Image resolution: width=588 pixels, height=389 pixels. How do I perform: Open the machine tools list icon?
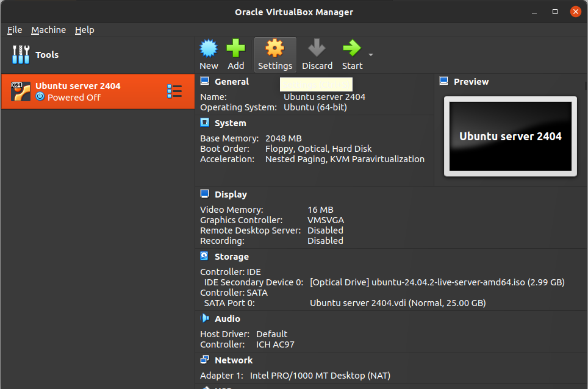[x=174, y=91]
